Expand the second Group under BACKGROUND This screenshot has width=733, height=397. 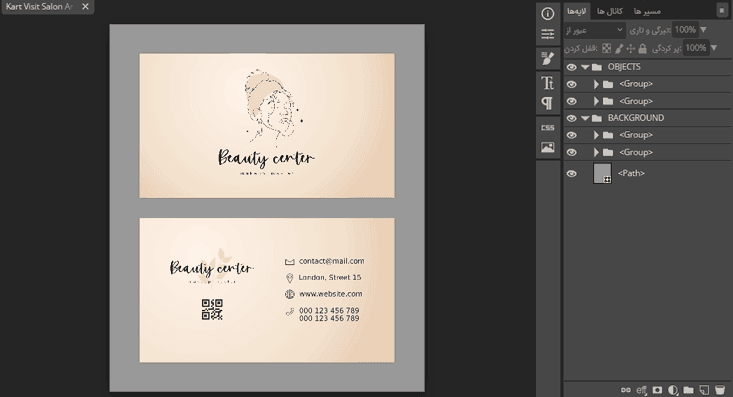click(x=596, y=152)
